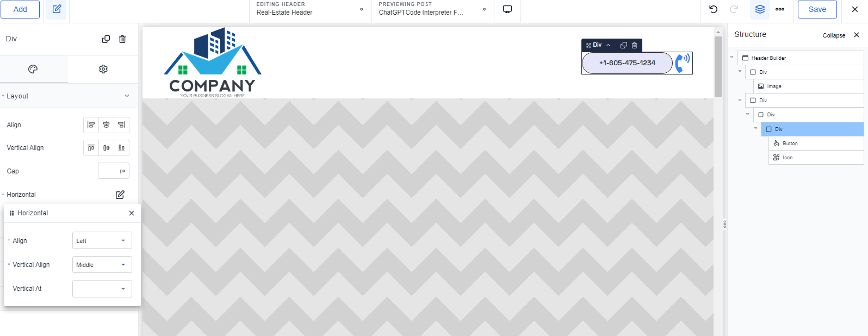Switch to the style palette tab
868x336 pixels.
(x=33, y=69)
